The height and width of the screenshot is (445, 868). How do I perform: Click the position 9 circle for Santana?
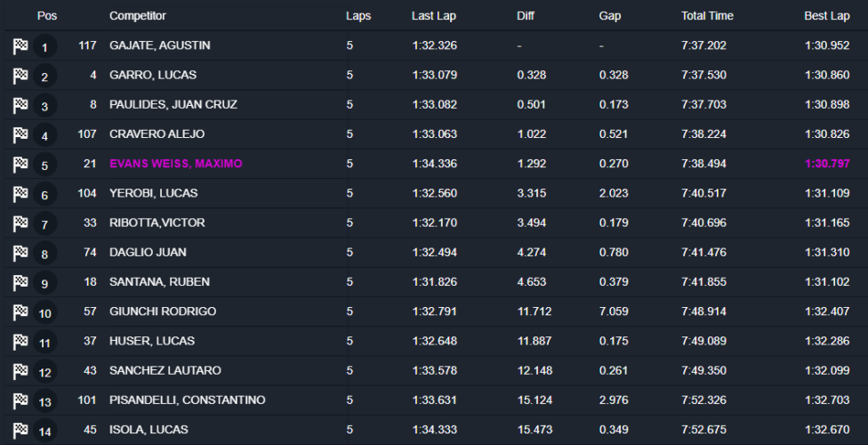pyautogui.click(x=44, y=284)
